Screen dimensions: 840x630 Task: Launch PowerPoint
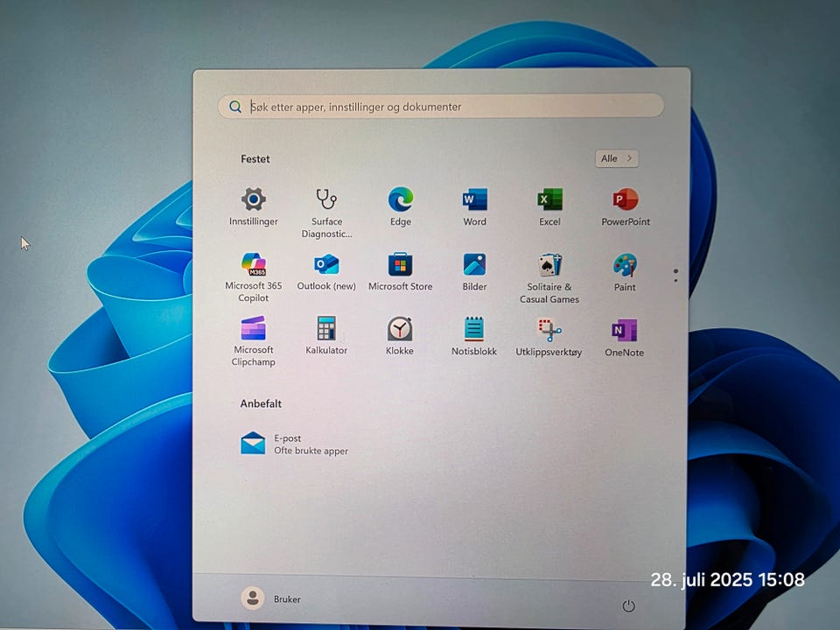[x=625, y=206]
